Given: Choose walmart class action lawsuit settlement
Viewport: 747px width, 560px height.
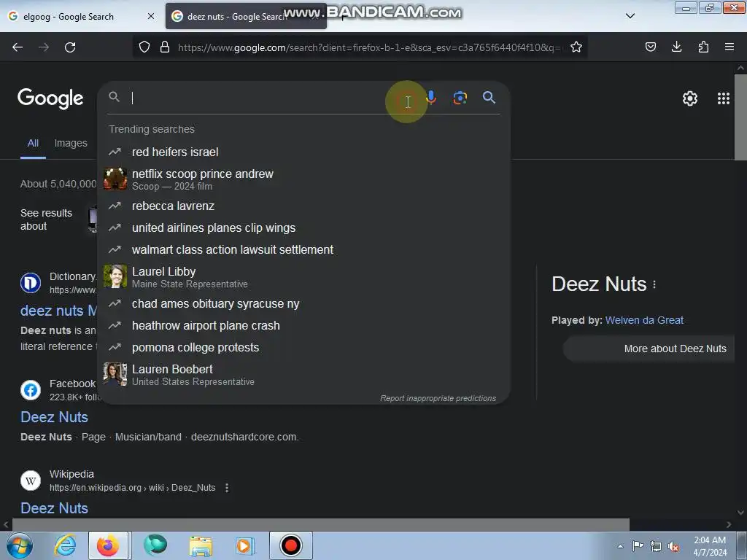Looking at the screenshot, I should 304,249.
